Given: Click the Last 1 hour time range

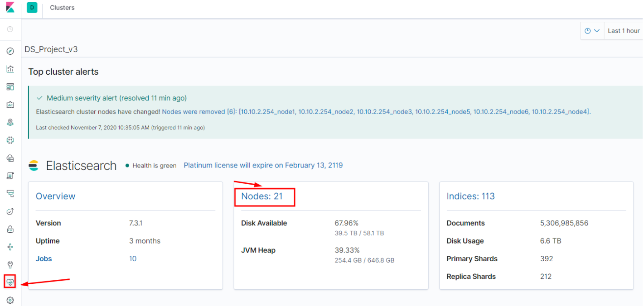Looking at the screenshot, I should coord(624,31).
